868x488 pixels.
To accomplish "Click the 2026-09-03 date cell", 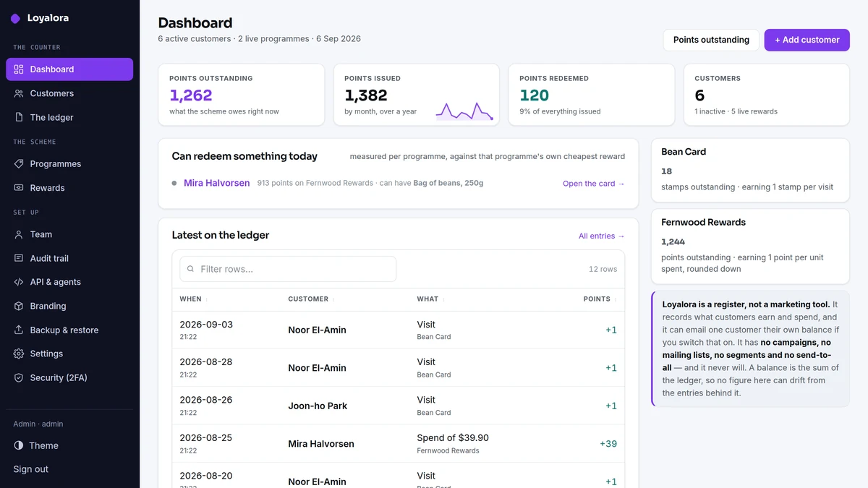I will (x=206, y=325).
